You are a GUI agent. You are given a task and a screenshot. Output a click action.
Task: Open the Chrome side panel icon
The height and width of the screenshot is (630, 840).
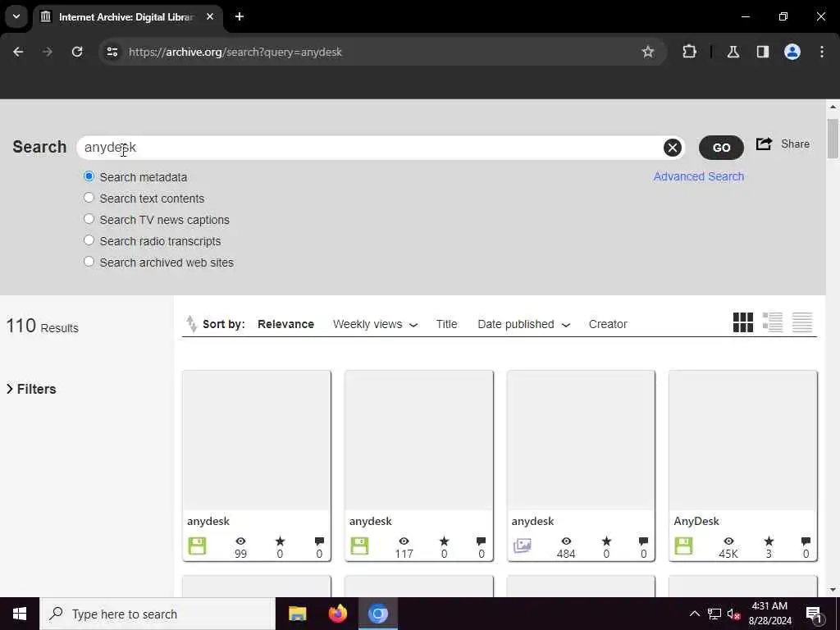coord(763,52)
